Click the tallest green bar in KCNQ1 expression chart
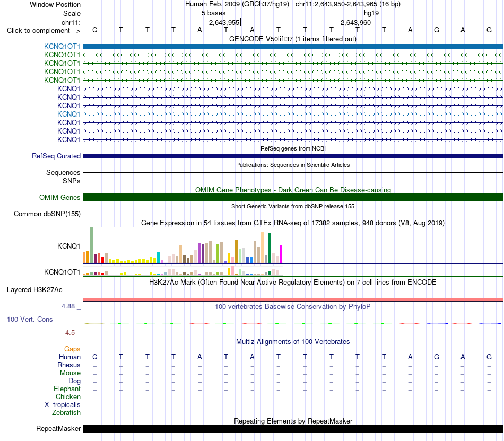This screenshot has height=441, width=504. click(92, 245)
